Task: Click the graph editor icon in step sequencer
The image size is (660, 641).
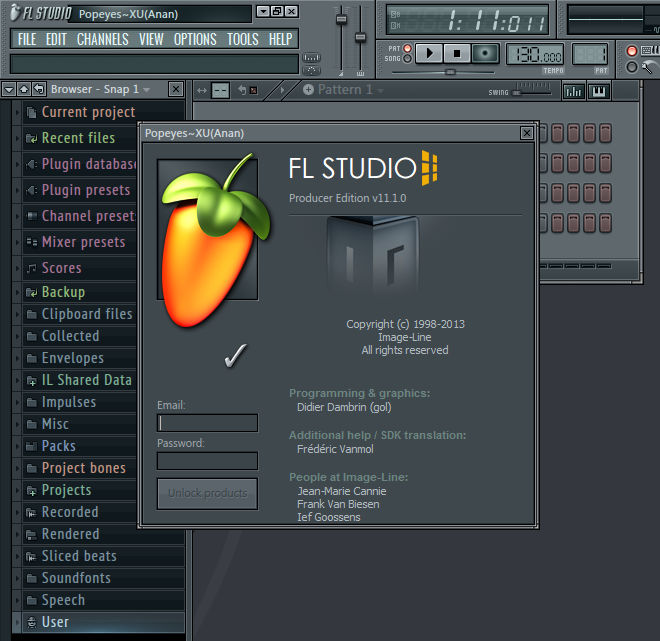Action: (573, 91)
